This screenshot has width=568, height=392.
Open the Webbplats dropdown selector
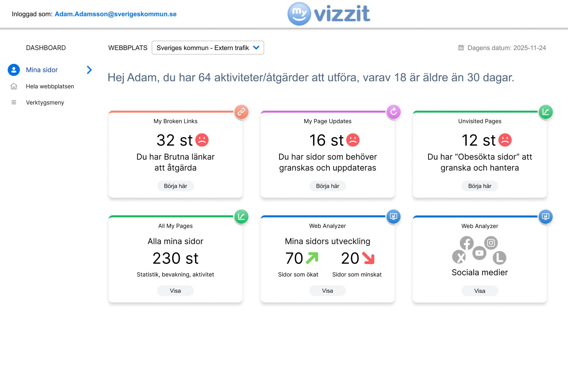tap(208, 48)
